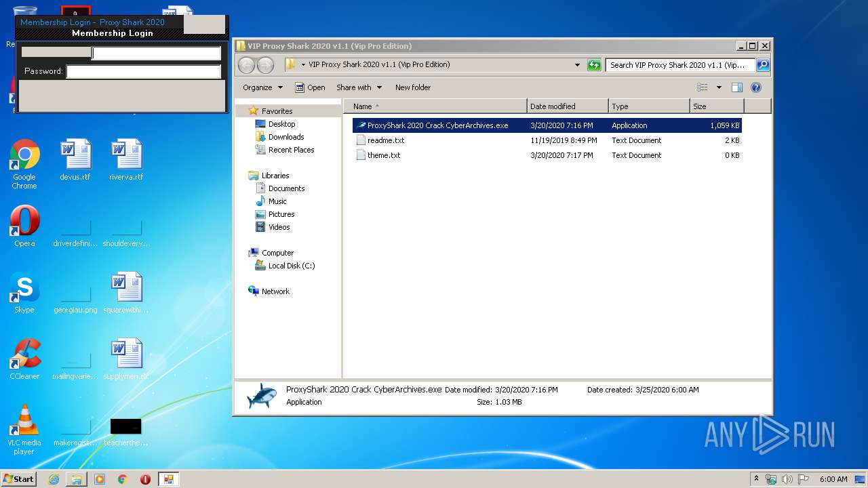Open the Explorer help question mark icon
The height and width of the screenshot is (488, 868).
(x=756, y=87)
